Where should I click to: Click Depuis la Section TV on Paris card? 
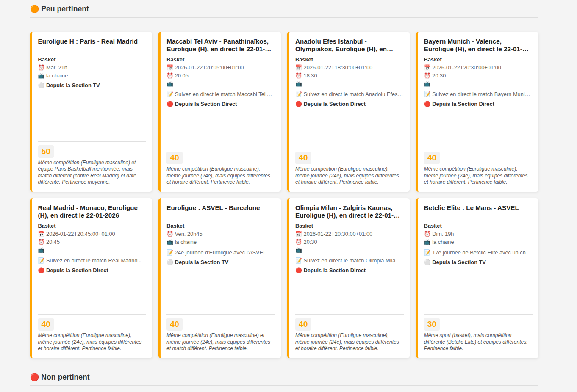click(x=73, y=86)
